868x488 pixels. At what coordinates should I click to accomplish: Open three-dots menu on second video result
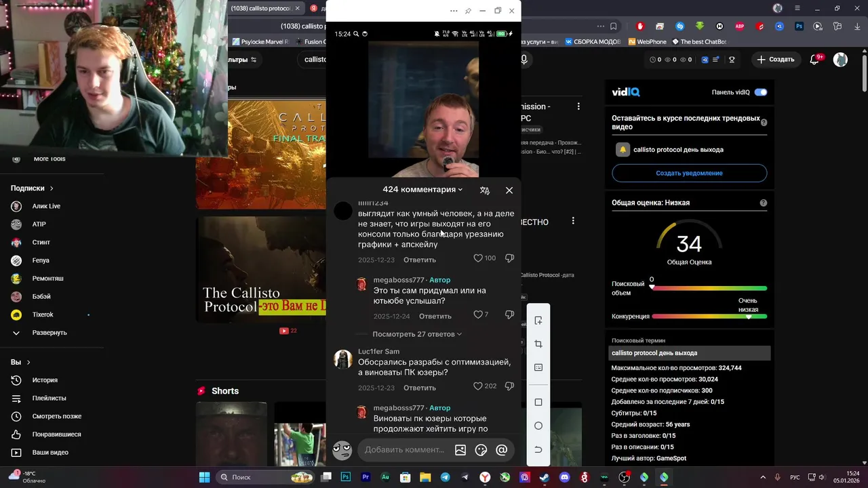(x=573, y=221)
